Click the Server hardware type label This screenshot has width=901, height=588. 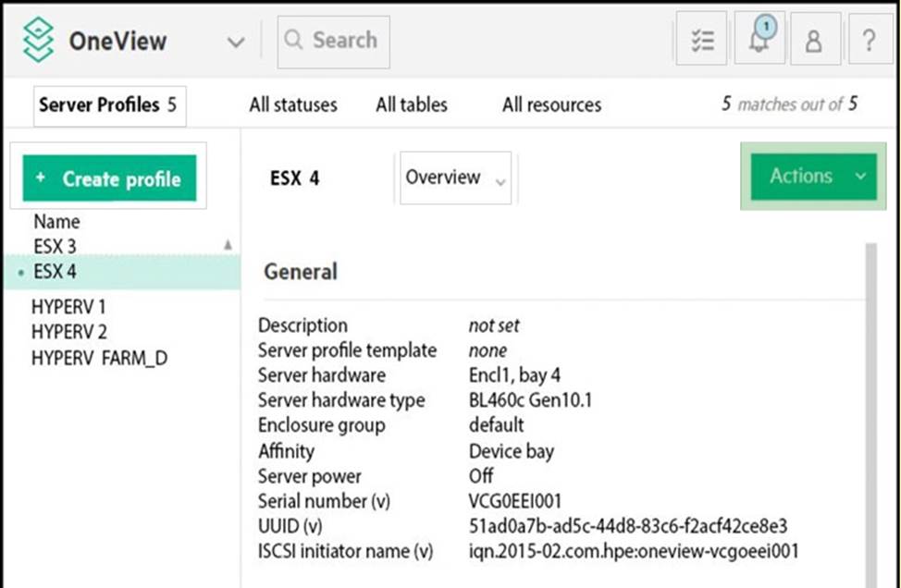tap(341, 400)
